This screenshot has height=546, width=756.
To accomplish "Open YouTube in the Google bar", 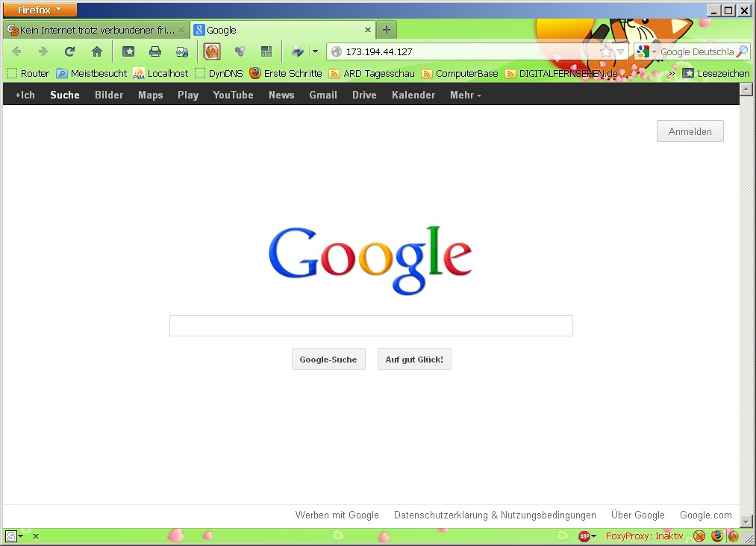I will coord(234,95).
